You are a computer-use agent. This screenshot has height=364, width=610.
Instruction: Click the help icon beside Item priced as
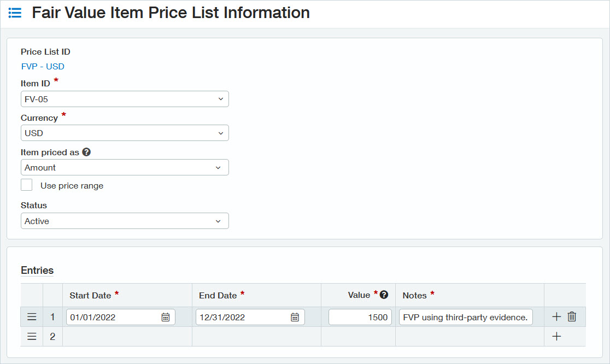[86, 152]
